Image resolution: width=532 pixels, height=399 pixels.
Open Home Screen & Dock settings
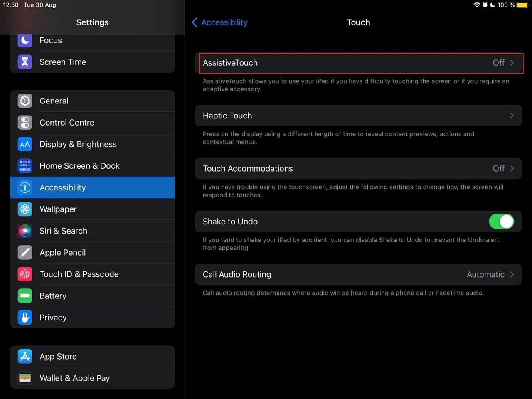[92, 166]
